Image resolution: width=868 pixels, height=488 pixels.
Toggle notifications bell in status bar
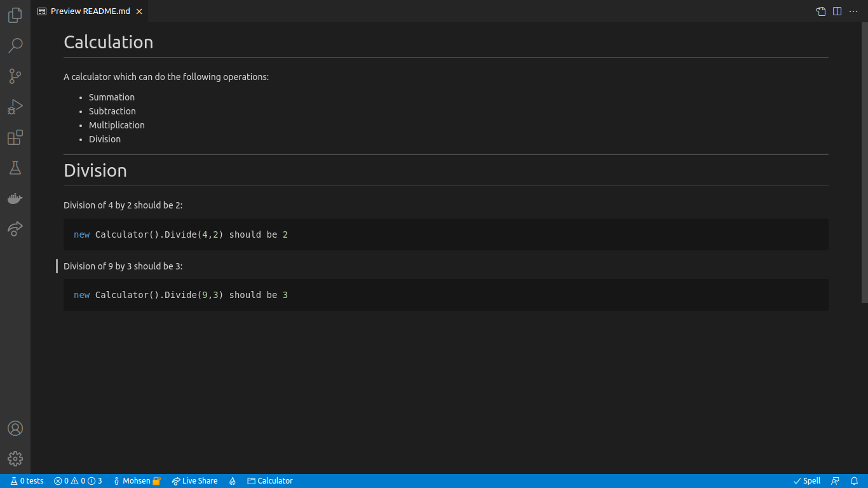[x=855, y=481]
